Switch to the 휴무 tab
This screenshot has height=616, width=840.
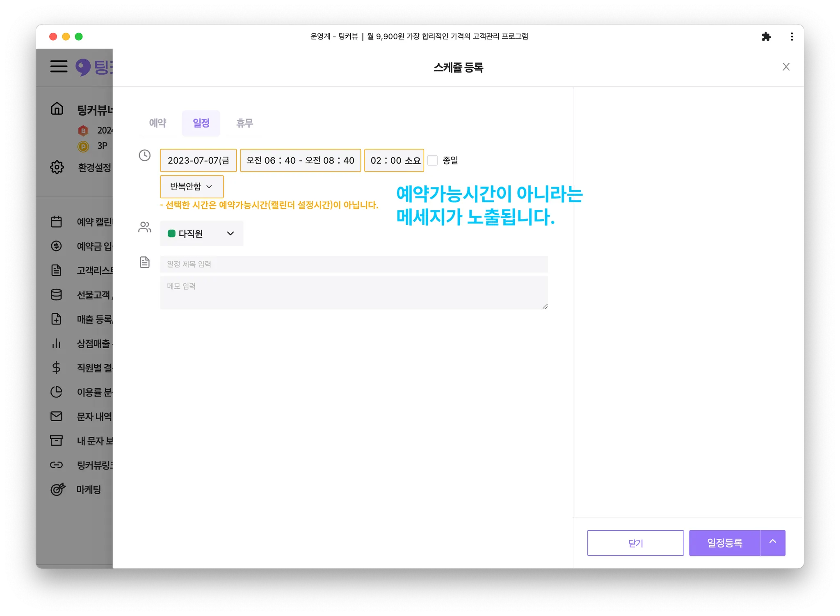point(244,123)
